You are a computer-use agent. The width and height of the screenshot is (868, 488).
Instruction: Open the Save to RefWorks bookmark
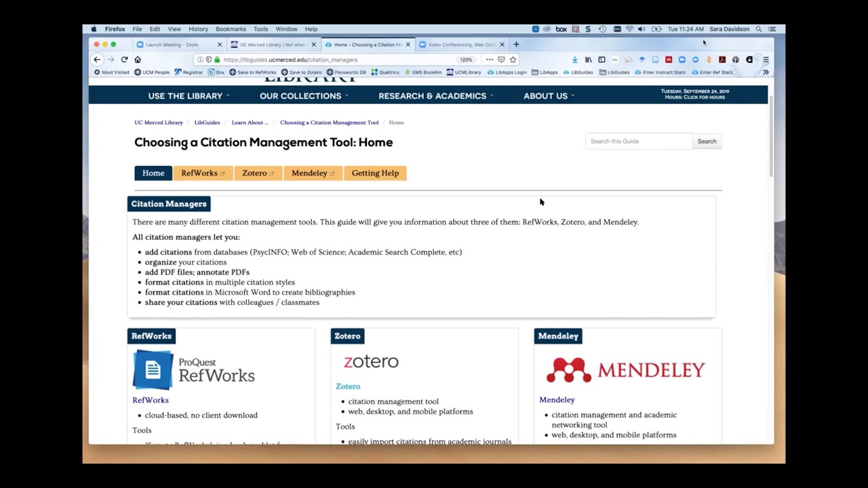252,72
